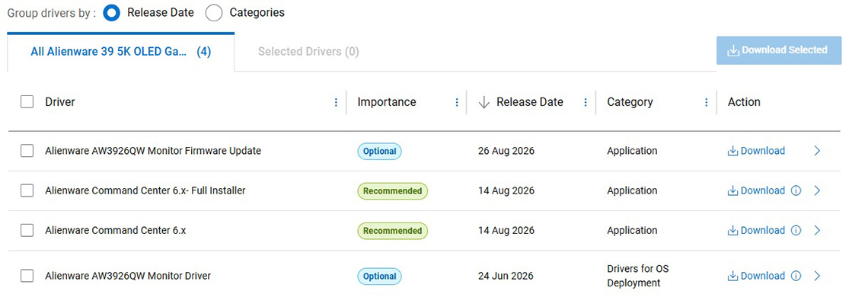
Task: Open Release Date column options dots
Action: [586, 103]
